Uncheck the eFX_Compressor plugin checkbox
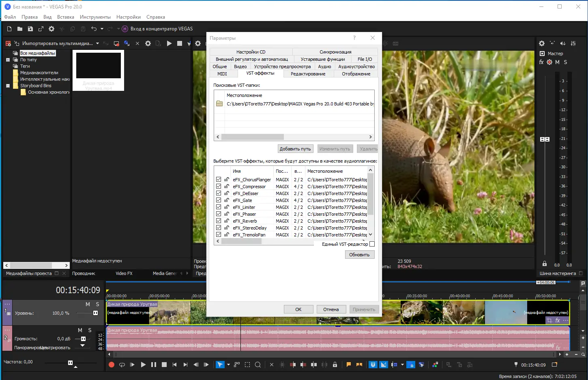 tap(219, 186)
